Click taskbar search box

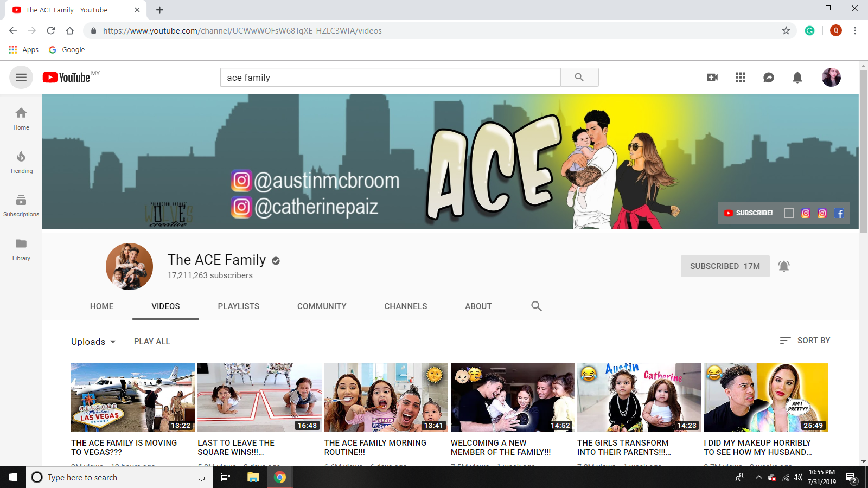click(x=119, y=477)
